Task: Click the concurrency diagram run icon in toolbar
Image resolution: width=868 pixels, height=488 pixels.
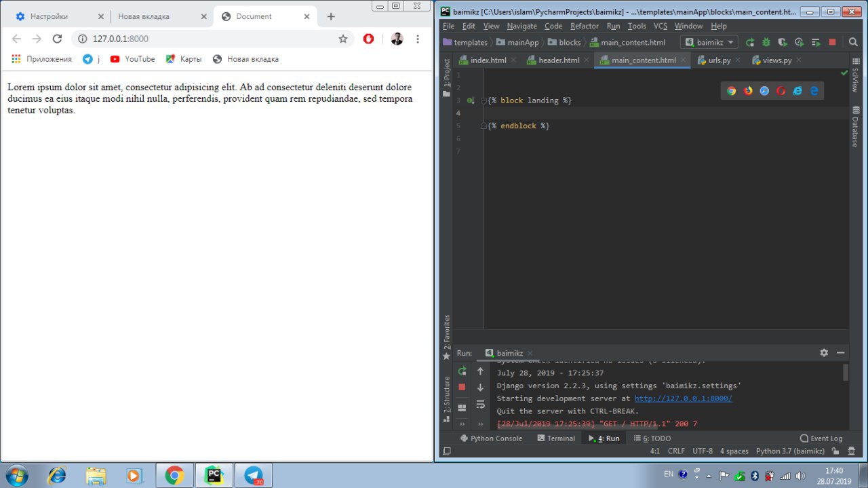Action: click(816, 42)
